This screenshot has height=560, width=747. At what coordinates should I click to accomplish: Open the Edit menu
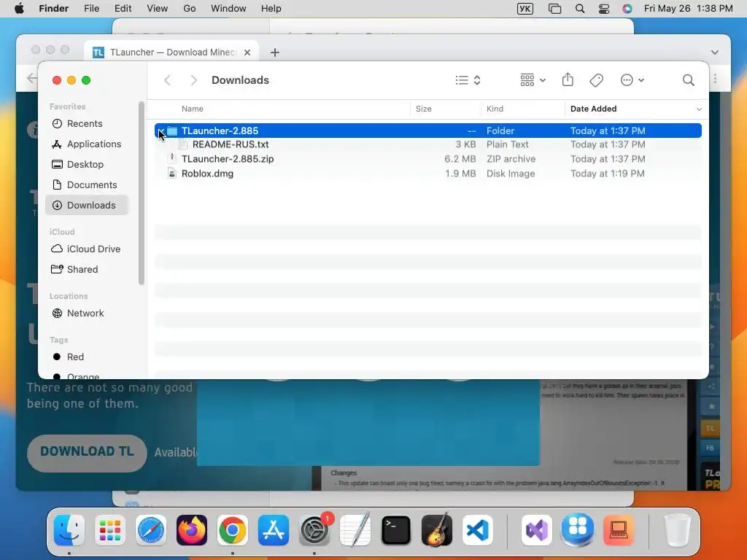[x=123, y=9]
